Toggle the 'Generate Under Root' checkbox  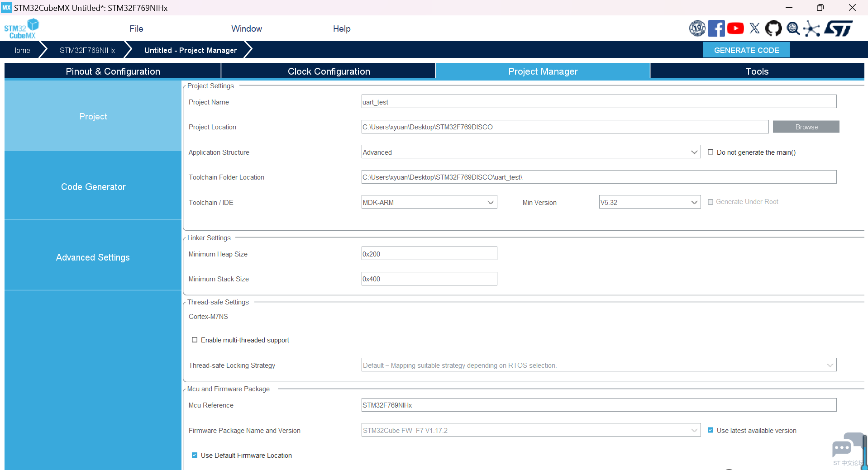[x=711, y=202]
